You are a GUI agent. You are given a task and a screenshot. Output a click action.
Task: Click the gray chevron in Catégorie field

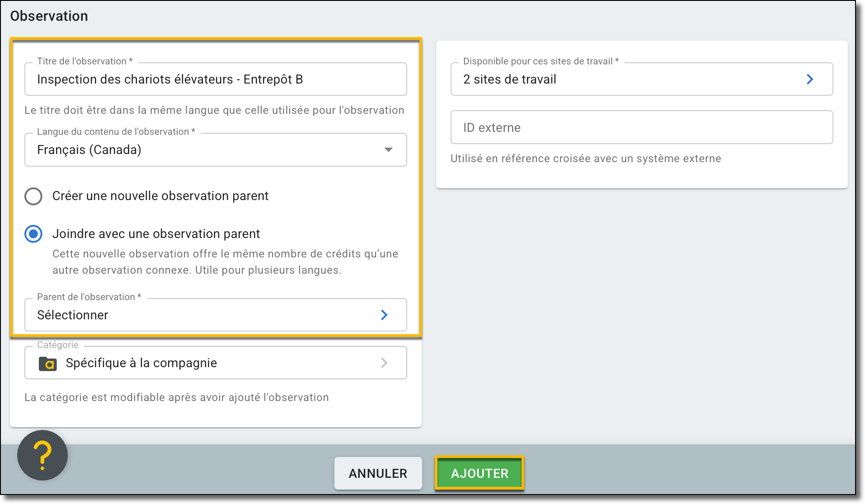click(x=384, y=363)
